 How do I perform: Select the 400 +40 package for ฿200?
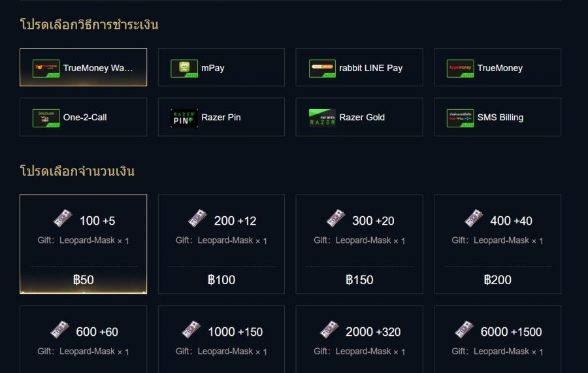[x=497, y=244]
